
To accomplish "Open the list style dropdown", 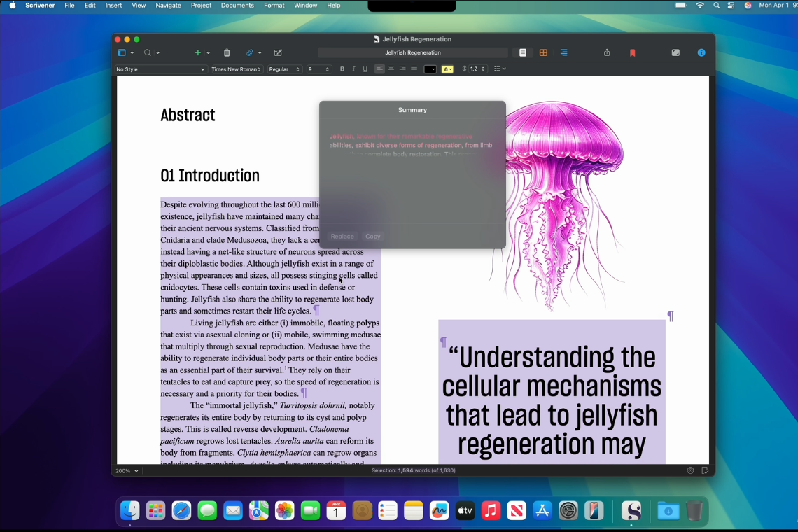I will 500,69.
